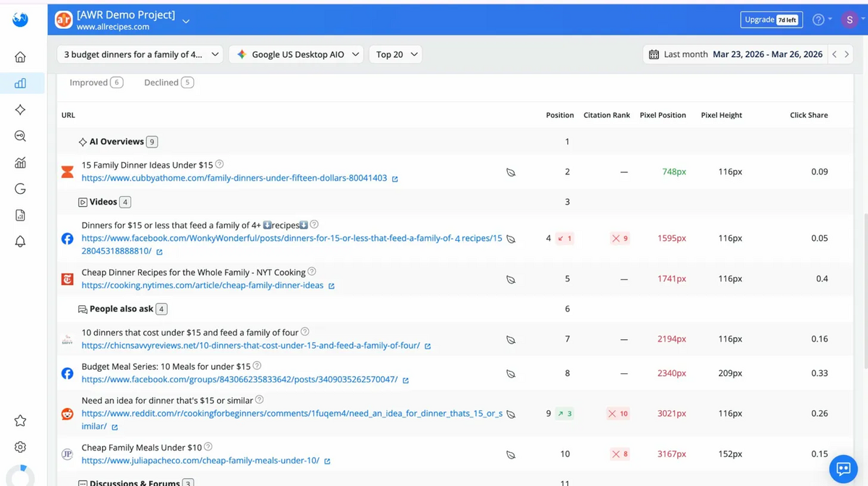Open the user avatar 'S' menu
The width and height of the screenshot is (868, 486).
tap(850, 20)
